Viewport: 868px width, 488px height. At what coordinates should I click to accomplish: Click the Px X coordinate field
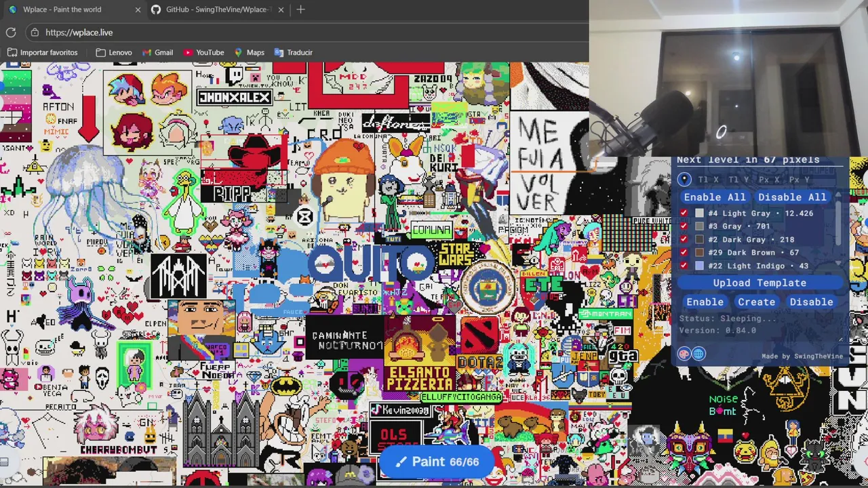click(x=769, y=180)
